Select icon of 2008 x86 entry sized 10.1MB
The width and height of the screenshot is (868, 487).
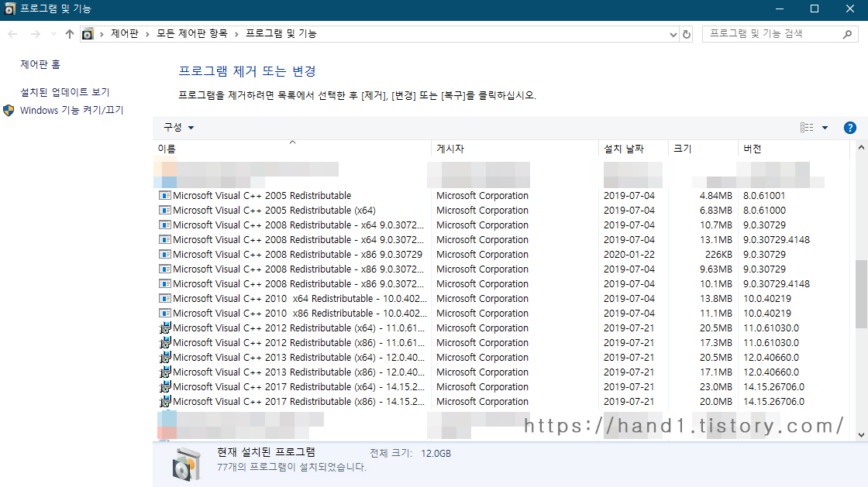[x=165, y=284]
